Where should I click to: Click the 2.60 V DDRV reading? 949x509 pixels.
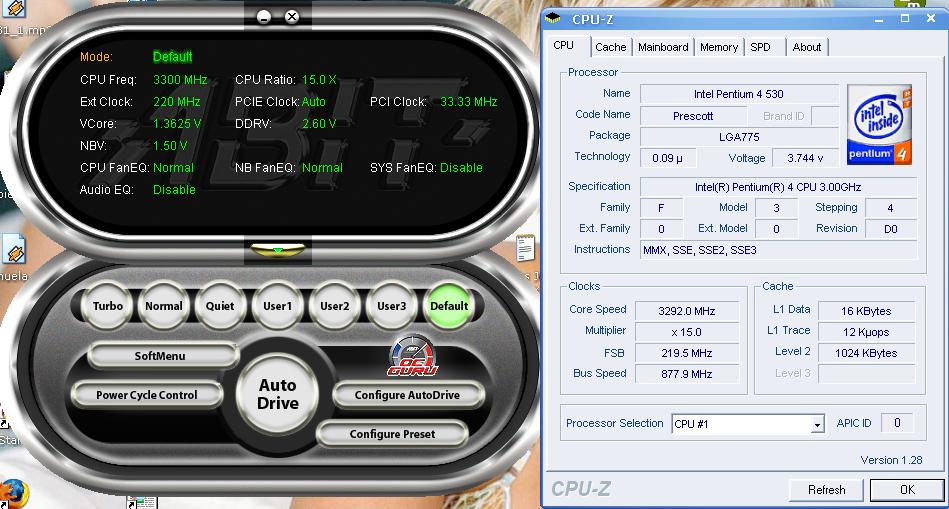point(319,123)
